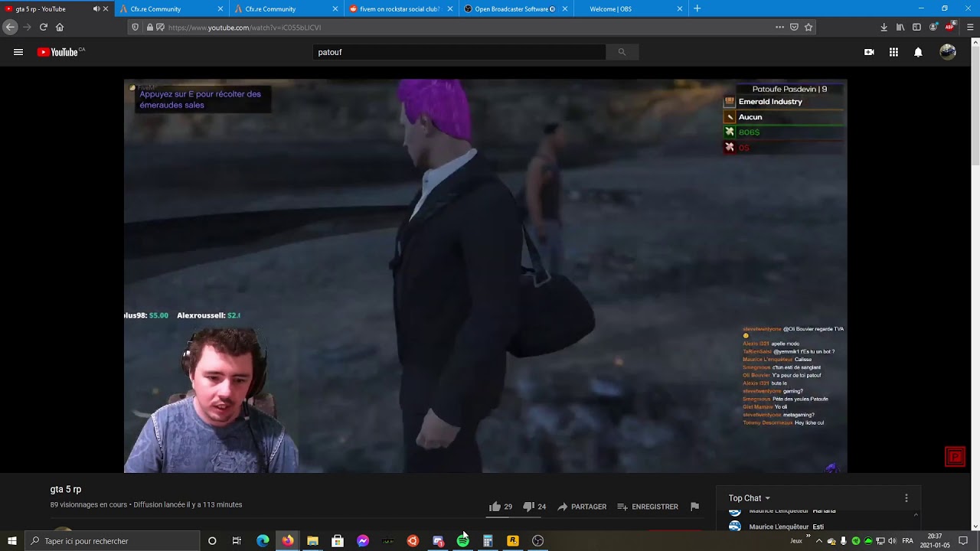Switch to the Open Broadcaster Software tab
The width and height of the screenshot is (980, 551).
(514, 9)
